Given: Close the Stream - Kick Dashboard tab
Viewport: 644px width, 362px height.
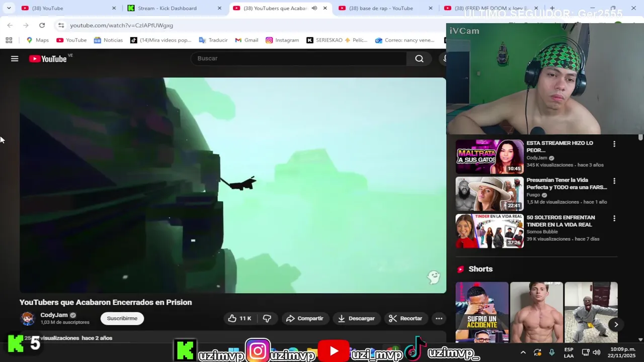Looking at the screenshot, I should point(219,8).
